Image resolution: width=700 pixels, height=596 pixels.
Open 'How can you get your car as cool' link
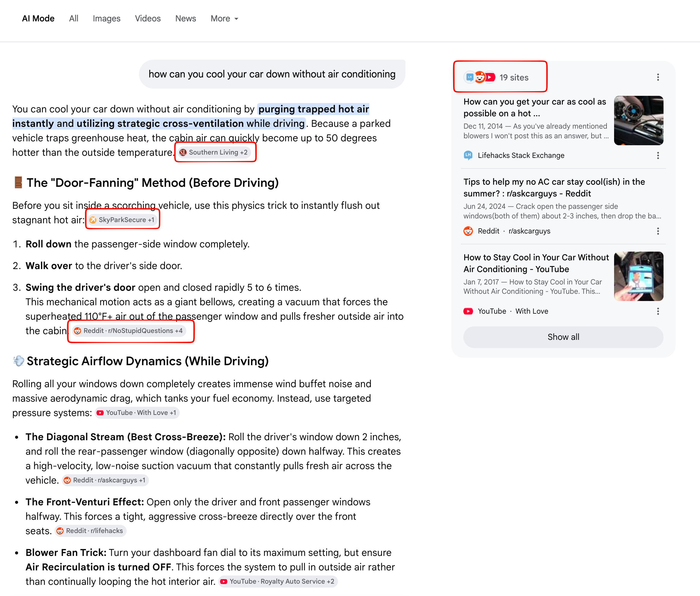pyautogui.click(x=535, y=107)
